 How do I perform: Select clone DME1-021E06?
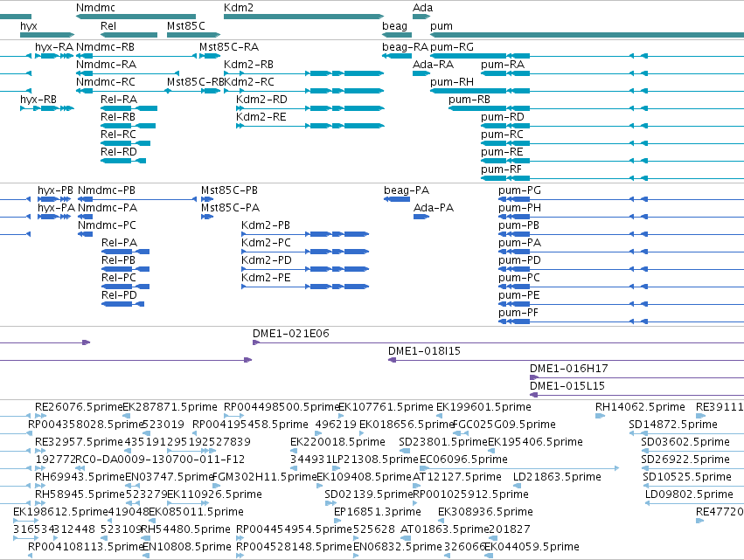coord(291,334)
